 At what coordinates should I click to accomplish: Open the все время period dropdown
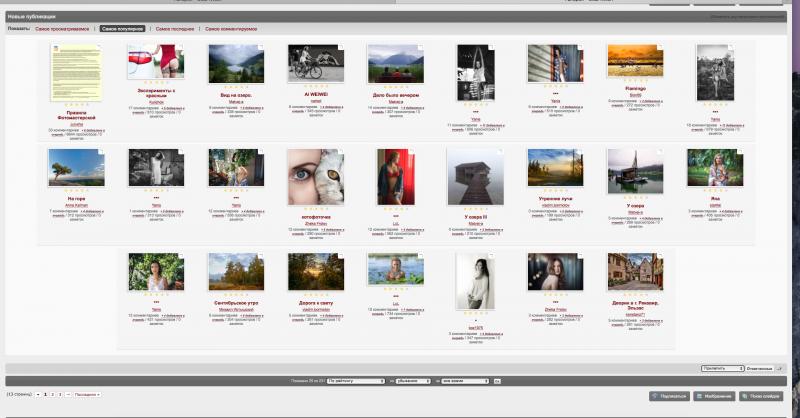pos(465,381)
